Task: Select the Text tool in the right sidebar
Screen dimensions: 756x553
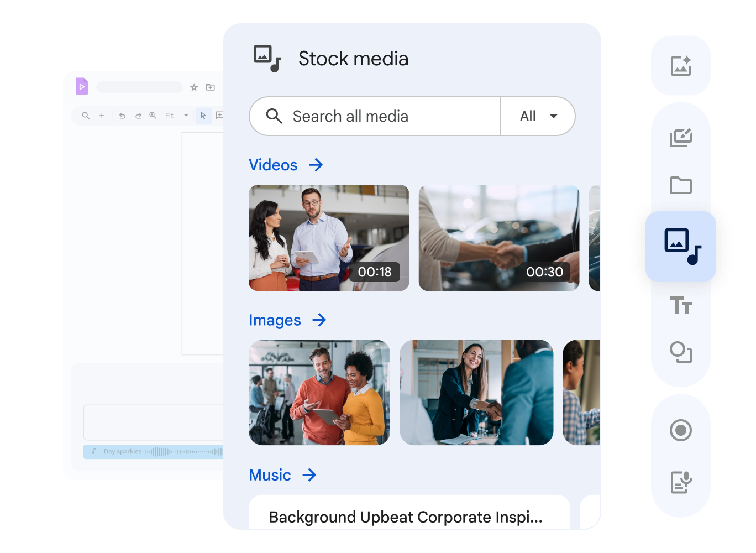Action: (x=680, y=305)
